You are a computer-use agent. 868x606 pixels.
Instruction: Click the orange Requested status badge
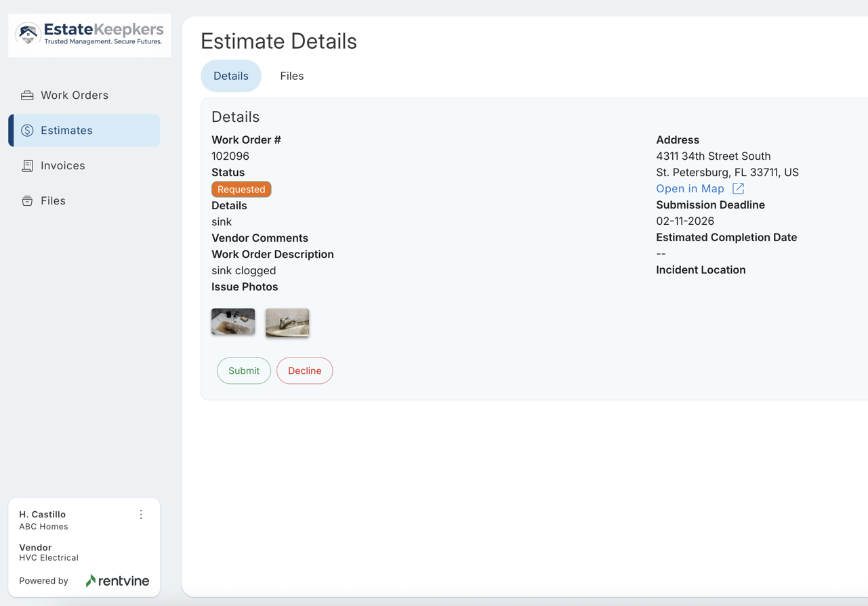[x=241, y=190]
